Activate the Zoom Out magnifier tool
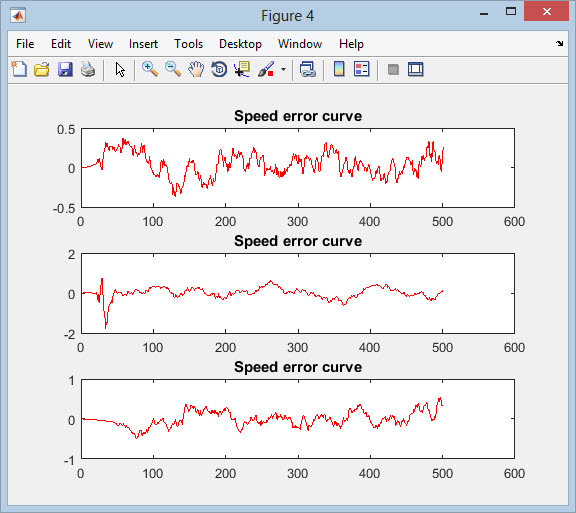576x513 pixels. (x=173, y=69)
